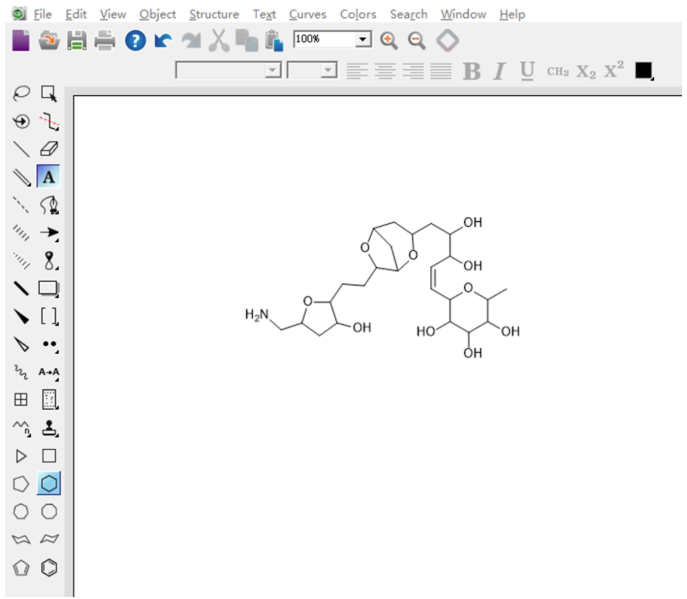Select the Marquee selection tool
This screenshot has height=599, width=687.
tap(49, 93)
